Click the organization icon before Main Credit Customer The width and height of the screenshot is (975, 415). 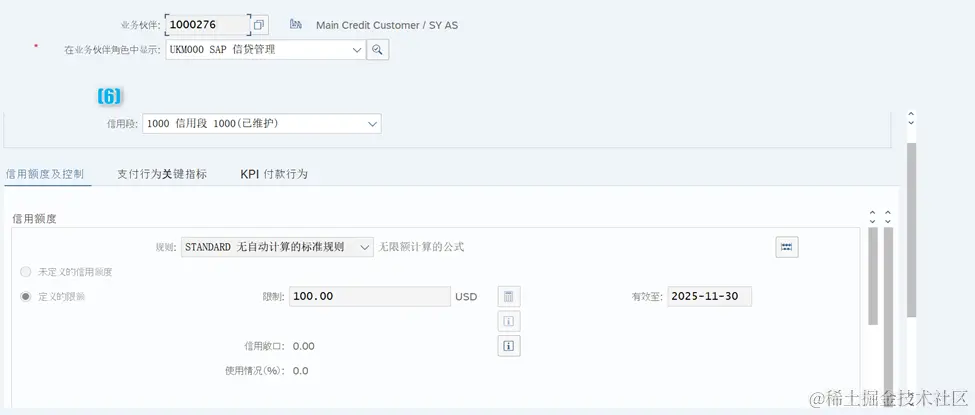click(x=296, y=24)
